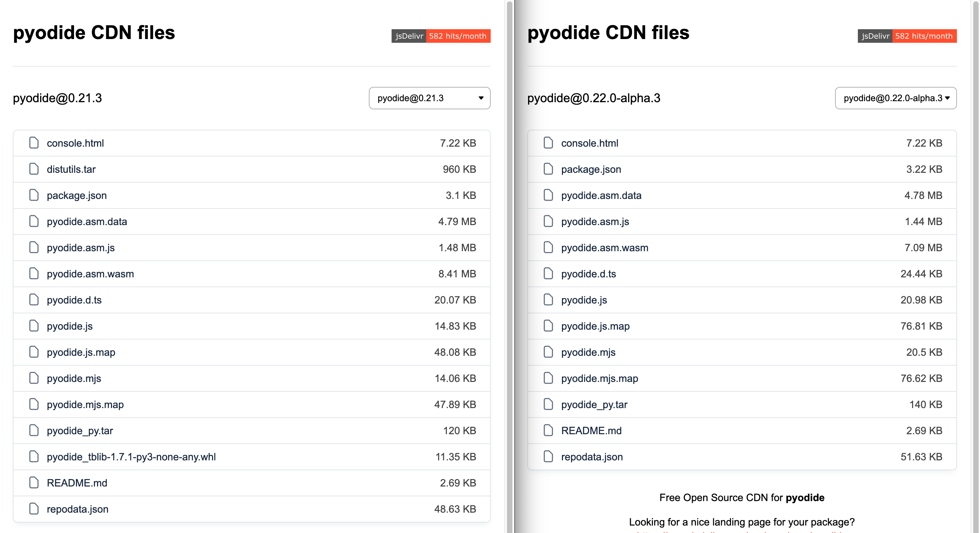
Task: Open the pyodide@0.22.0-alpha.3 version dropdown
Action: pos(896,98)
